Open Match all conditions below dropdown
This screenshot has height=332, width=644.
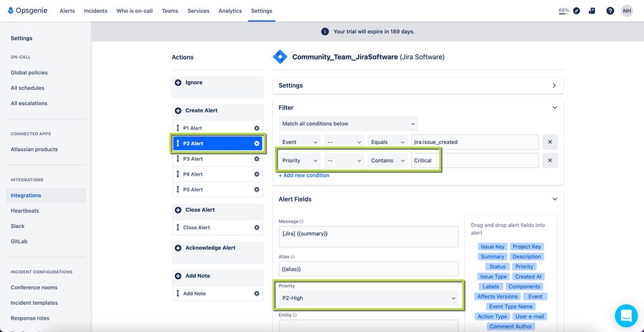[x=348, y=123]
